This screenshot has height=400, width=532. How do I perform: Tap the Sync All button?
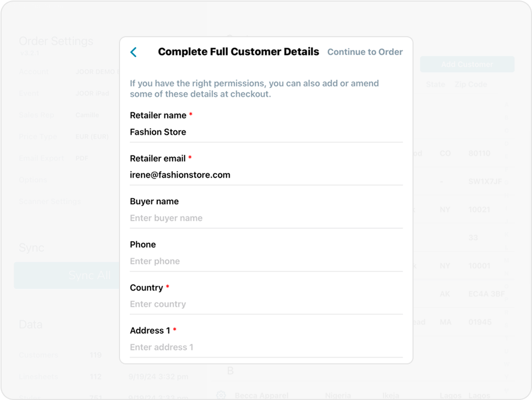pyautogui.click(x=68, y=275)
